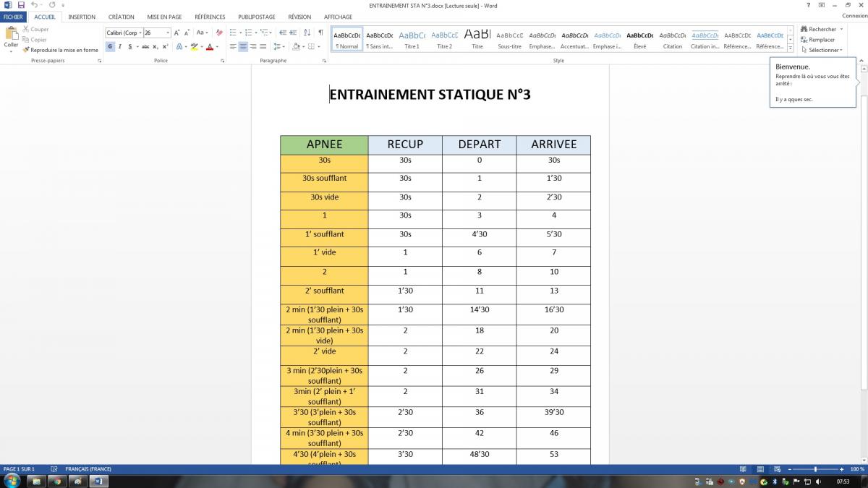868x488 pixels.
Task: Decrease paragraph indent
Action: (x=282, y=33)
